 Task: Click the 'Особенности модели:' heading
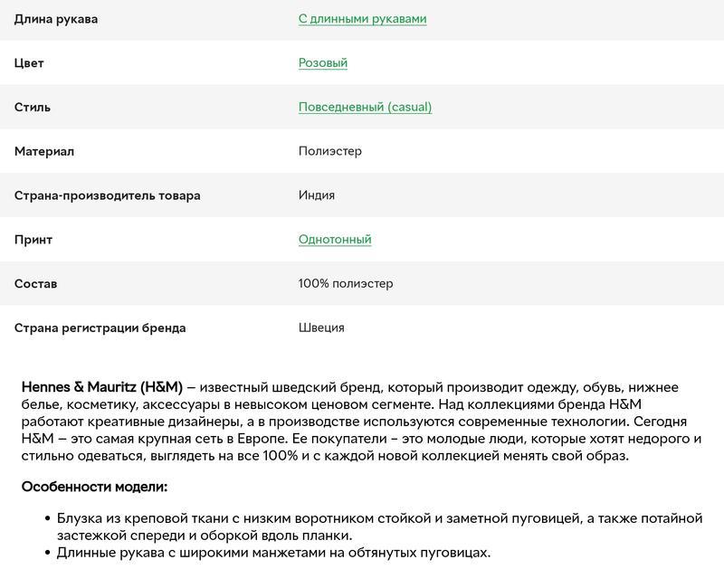tap(94, 487)
